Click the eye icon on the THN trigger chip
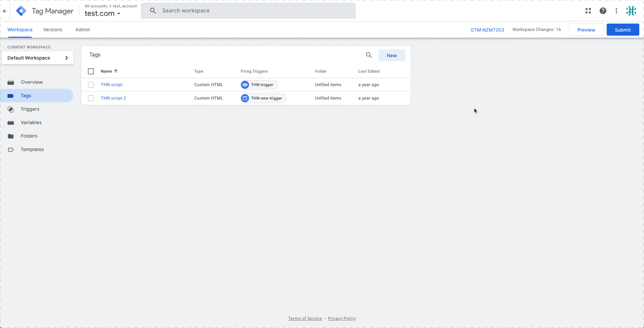This screenshot has height=328, width=644. click(x=245, y=85)
